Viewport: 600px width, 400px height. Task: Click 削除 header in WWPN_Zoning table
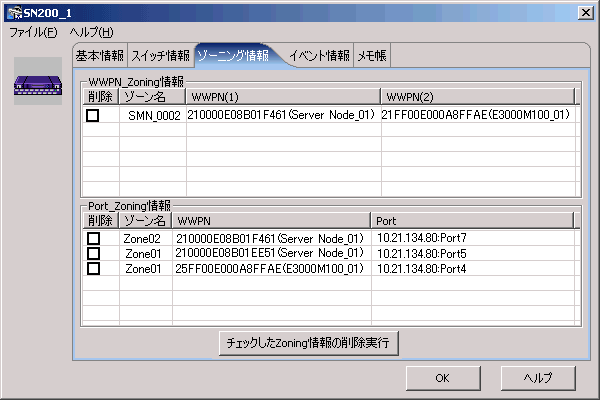pyautogui.click(x=101, y=97)
